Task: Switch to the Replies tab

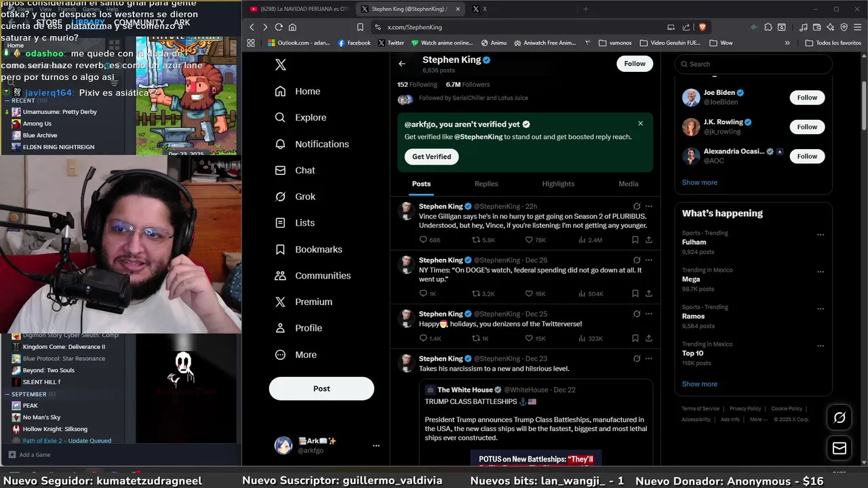Action: point(486,184)
